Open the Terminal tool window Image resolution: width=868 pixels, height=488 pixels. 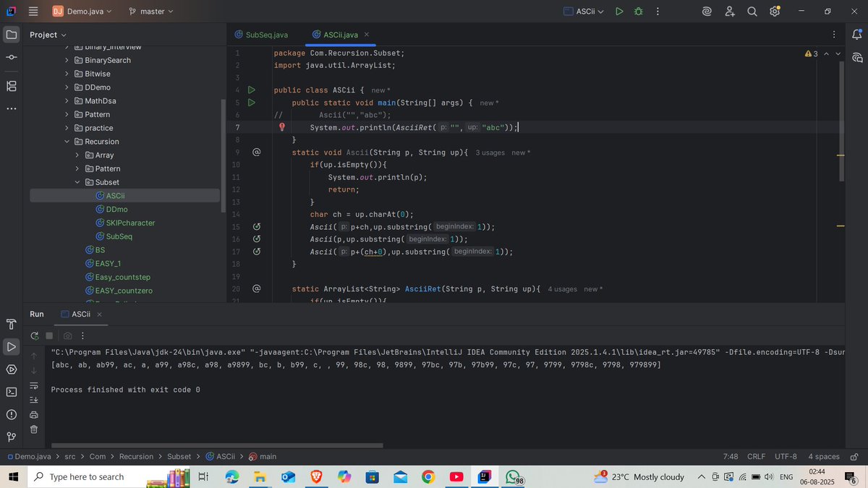pos(12,392)
